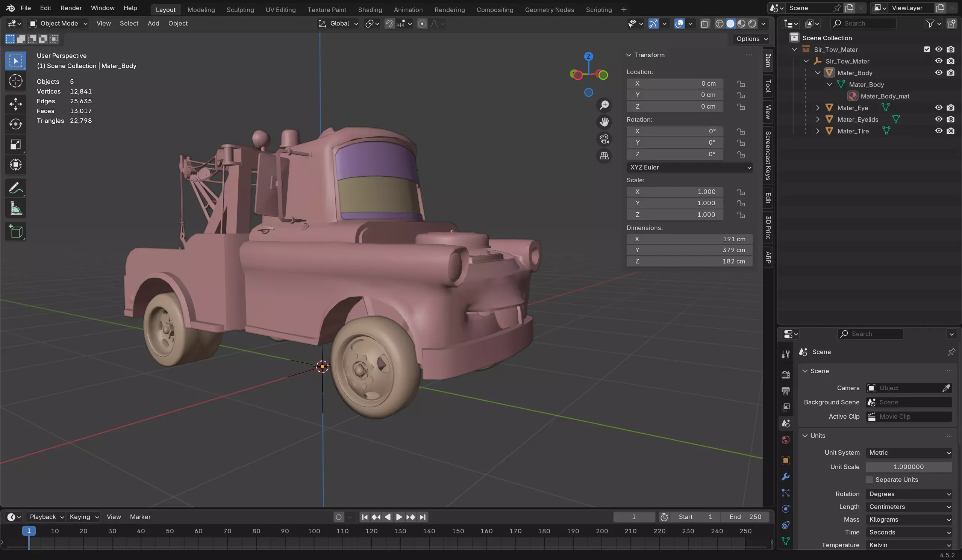Switch to Shading workspace tab

370,10
